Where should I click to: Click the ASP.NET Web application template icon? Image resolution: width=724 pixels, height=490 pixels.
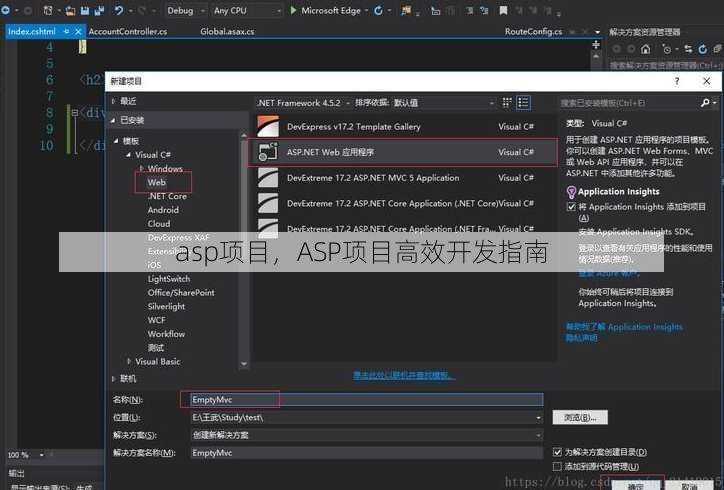[268, 152]
